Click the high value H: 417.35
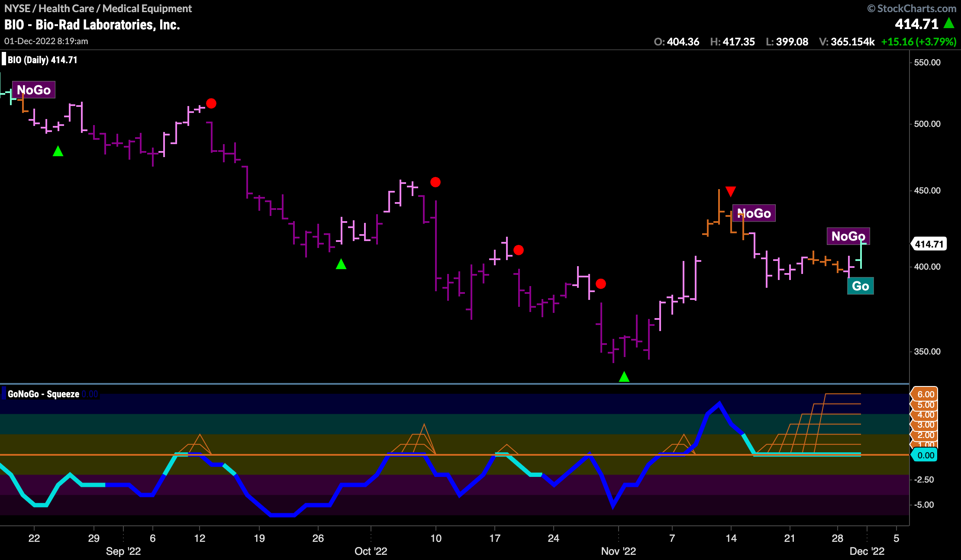 (732, 42)
